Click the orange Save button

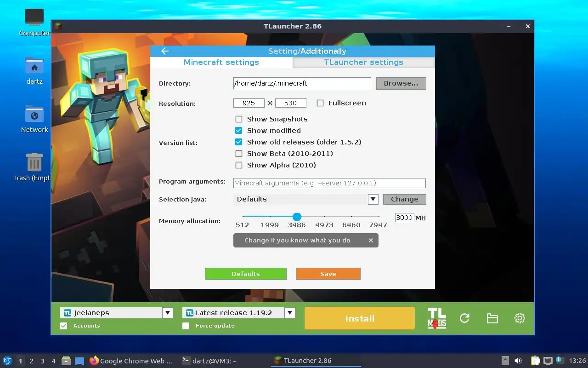[328, 274]
